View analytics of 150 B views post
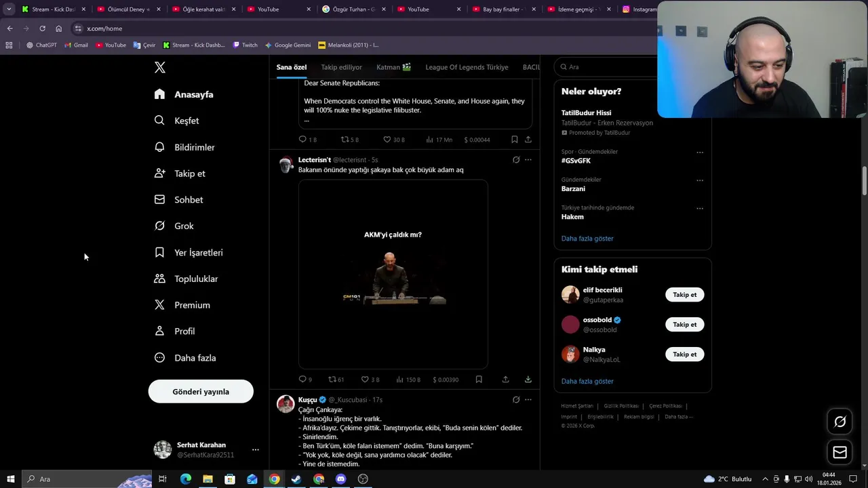This screenshot has width=868, height=488. [408, 380]
